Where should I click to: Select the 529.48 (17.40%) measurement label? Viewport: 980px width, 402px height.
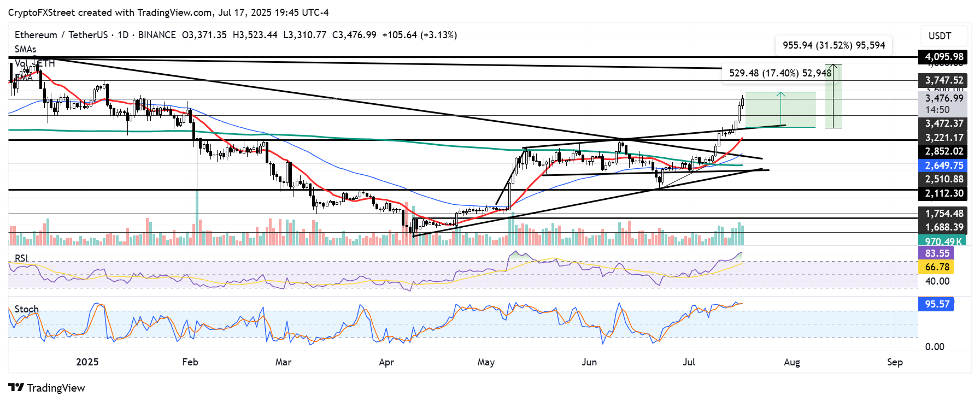click(x=780, y=73)
